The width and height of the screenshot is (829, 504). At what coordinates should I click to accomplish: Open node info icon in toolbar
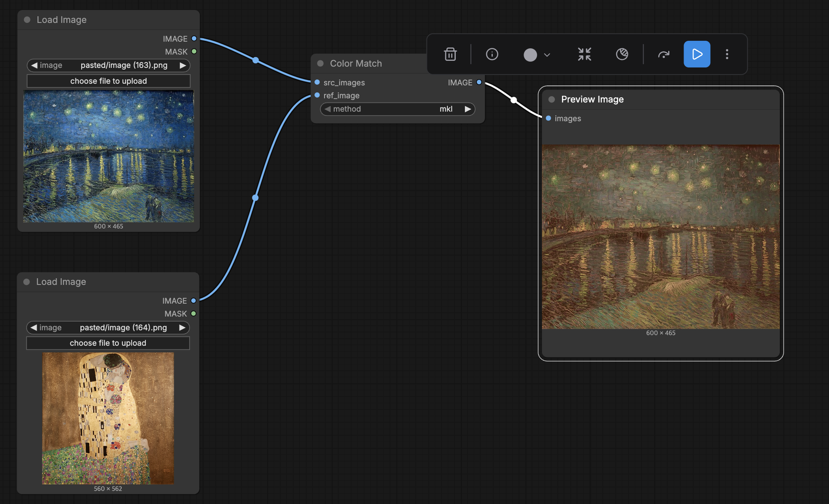click(x=492, y=54)
